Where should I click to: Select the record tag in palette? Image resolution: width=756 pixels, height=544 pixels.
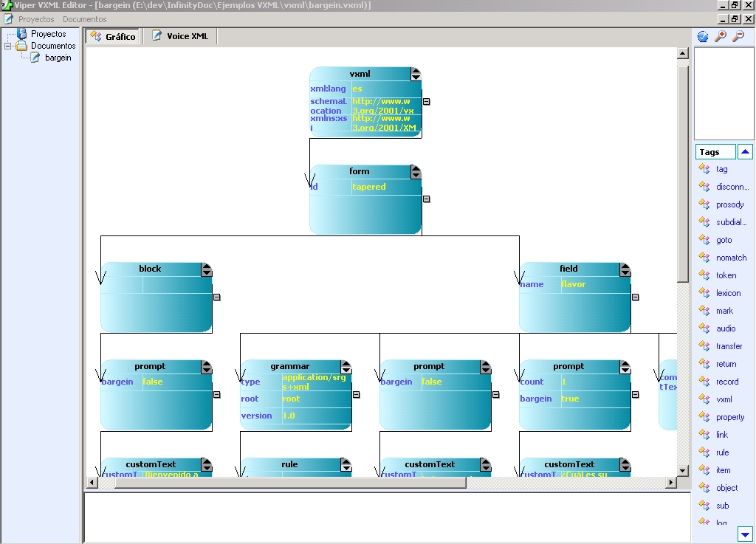coord(726,382)
